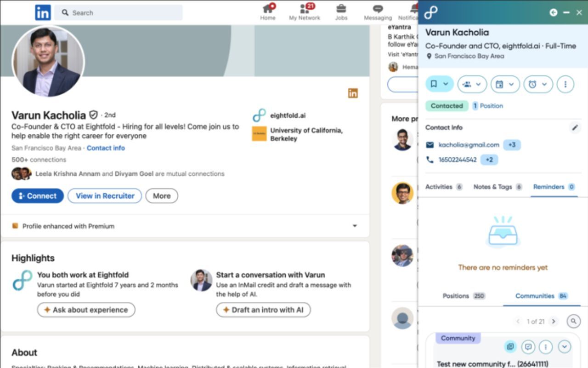This screenshot has width=588, height=368.
Task: Click the add-to-community icon on the Community card
Action: click(510, 346)
